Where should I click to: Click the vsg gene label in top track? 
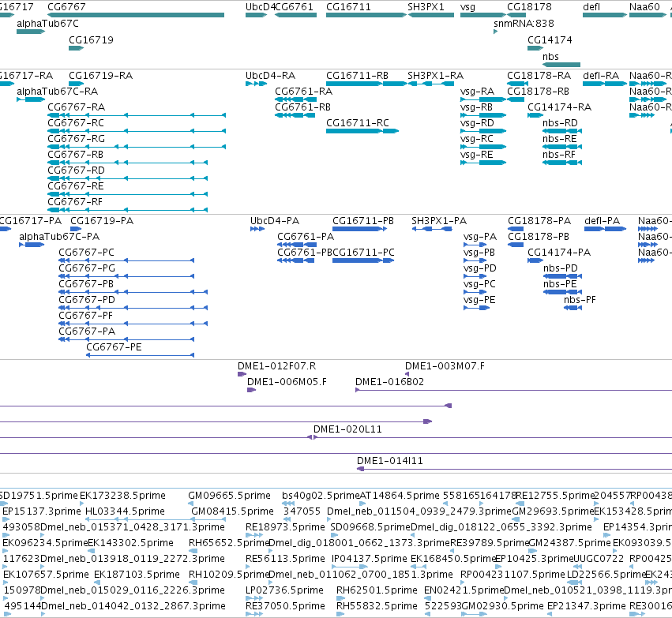tap(467, 7)
